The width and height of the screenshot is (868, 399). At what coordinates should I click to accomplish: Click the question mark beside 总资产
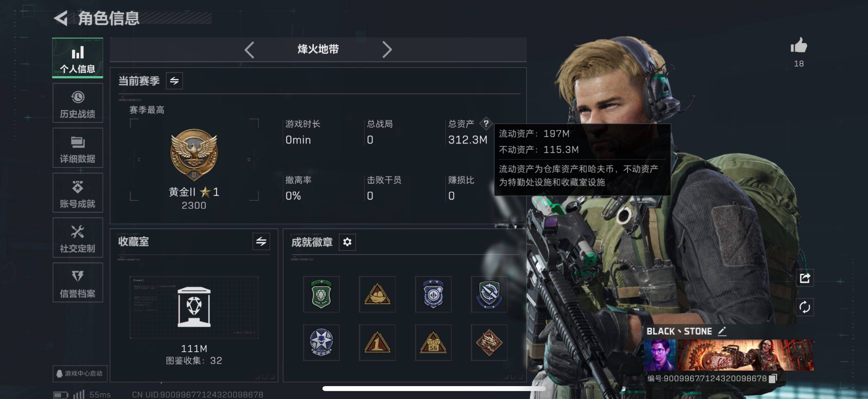pos(486,124)
